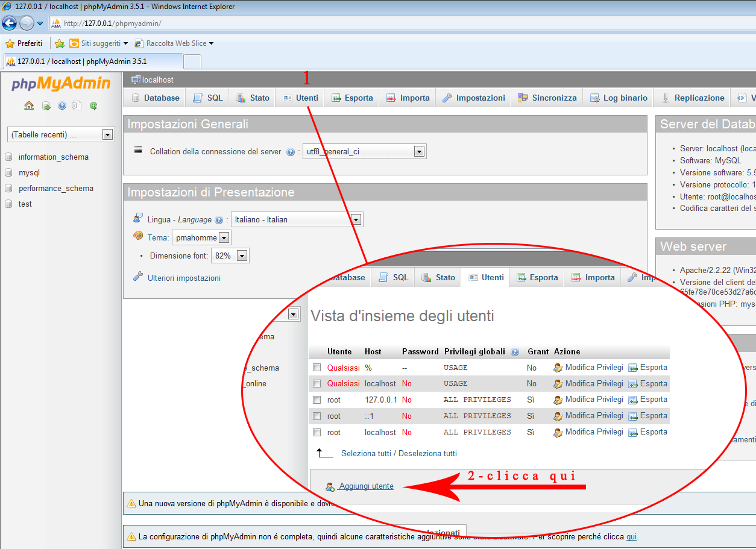This screenshot has width=756, height=549.
Task: Click the heading Vista d'insieme degli utenti
Action: coord(402,315)
